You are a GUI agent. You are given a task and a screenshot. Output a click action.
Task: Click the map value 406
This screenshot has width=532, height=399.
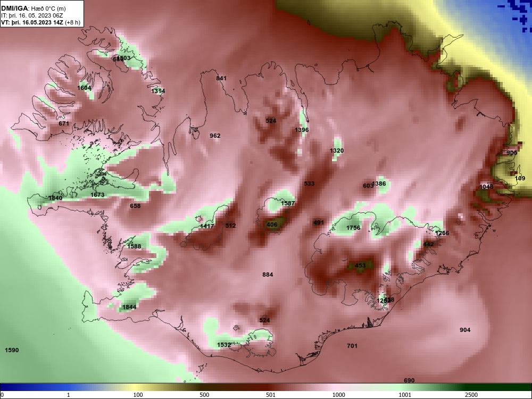(x=272, y=225)
